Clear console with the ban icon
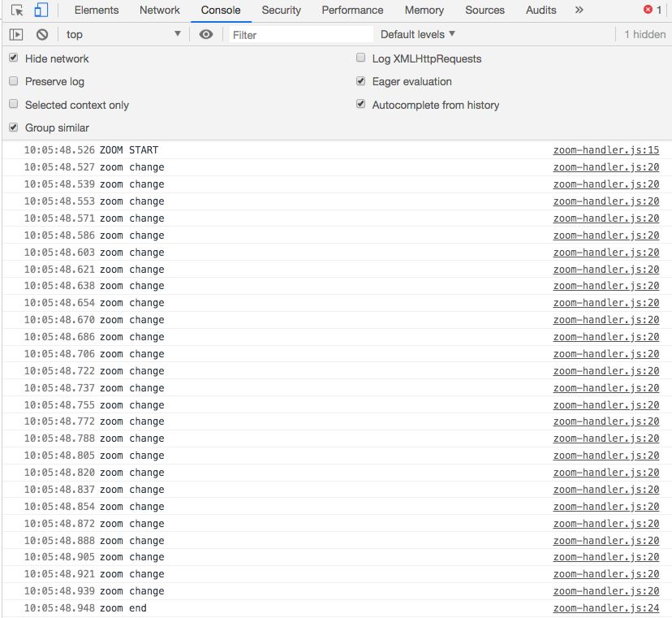Image resolution: width=672 pixels, height=618 pixels. pyautogui.click(x=42, y=34)
